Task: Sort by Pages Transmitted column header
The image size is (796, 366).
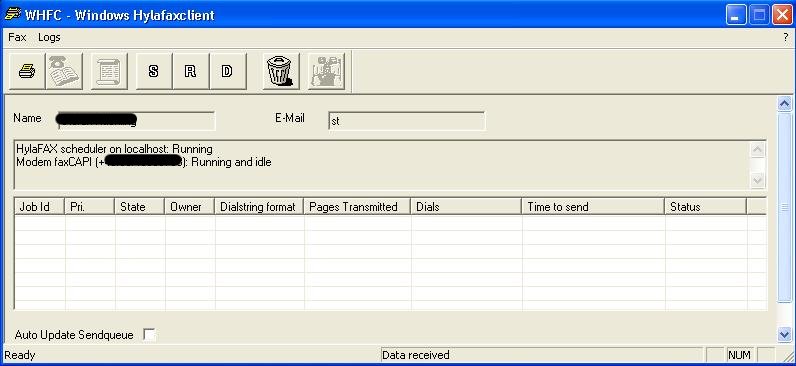Action: coord(357,207)
